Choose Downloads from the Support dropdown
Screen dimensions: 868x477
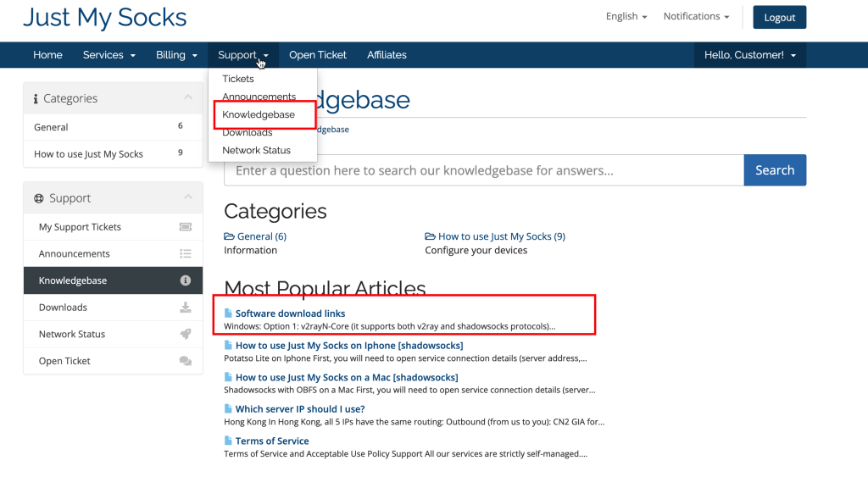click(248, 132)
